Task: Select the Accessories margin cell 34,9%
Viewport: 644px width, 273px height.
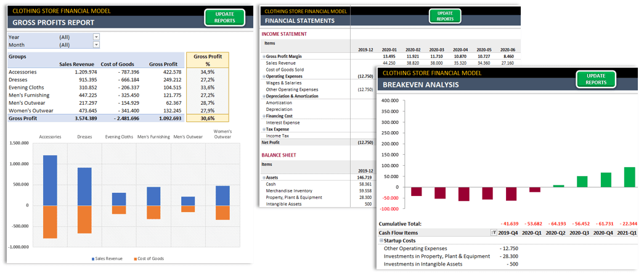Action: tap(208, 72)
